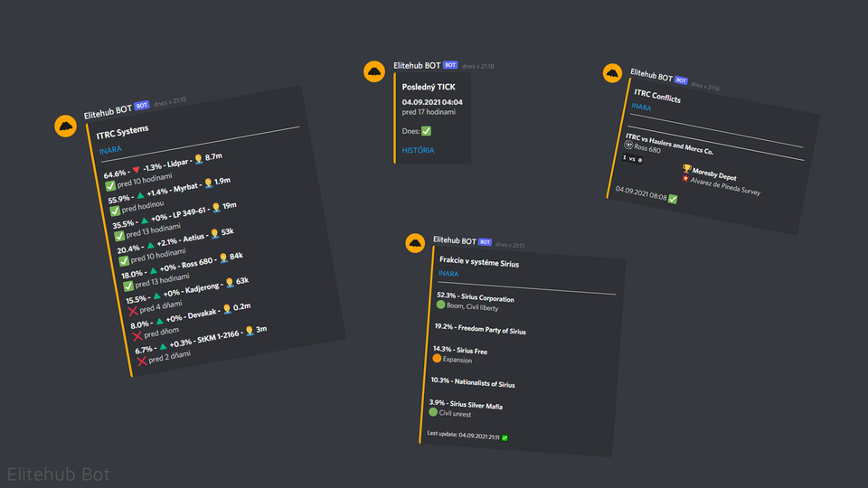The width and height of the screenshot is (868, 488).
Task: Click the BOT badge above ITRC Systems
Action: coord(142,105)
